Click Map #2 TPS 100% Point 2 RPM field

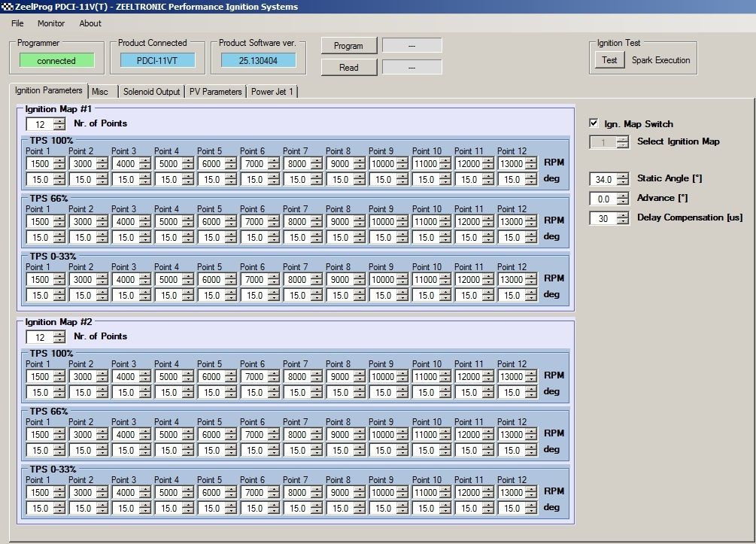pos(83,377)
